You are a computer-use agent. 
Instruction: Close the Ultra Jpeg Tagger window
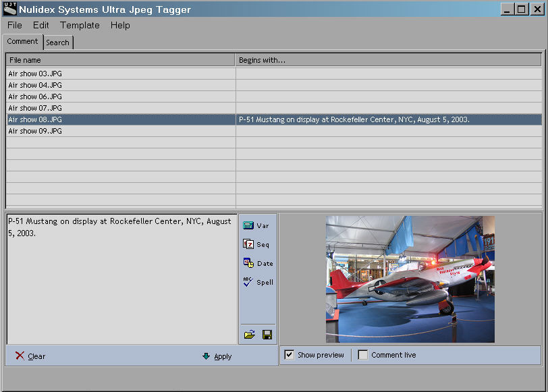click(x=537, y=9)
